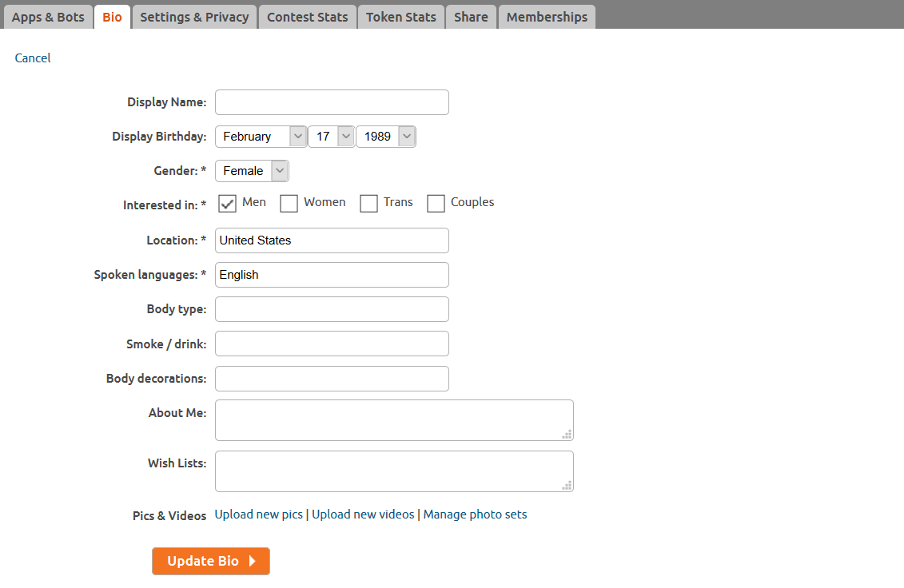
Task: Open the Contest Stats tab
Action: tap(307, 17)
